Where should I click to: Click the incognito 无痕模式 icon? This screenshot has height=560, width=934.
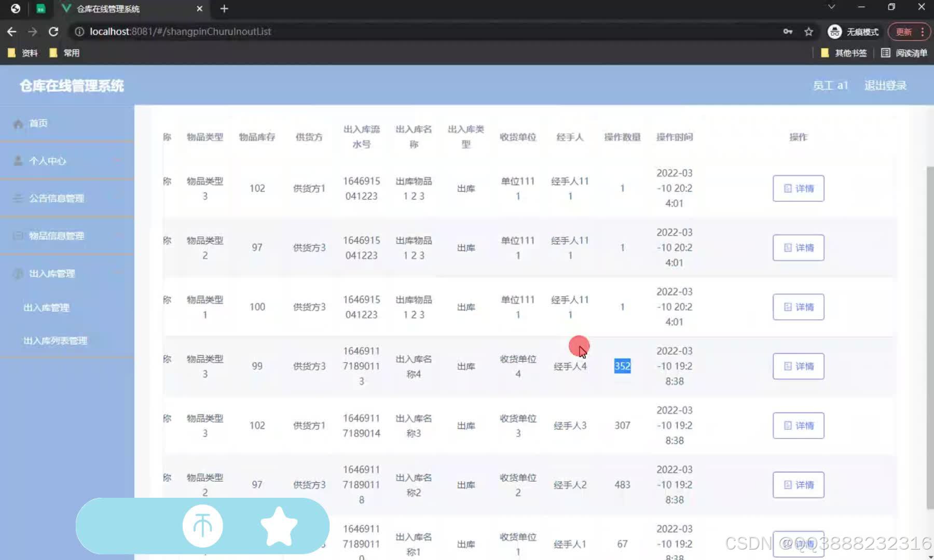click(x=834, y=32)
